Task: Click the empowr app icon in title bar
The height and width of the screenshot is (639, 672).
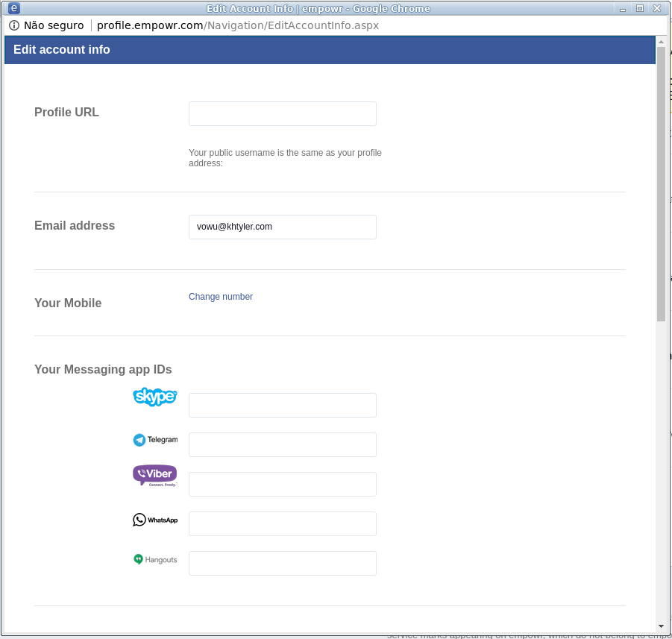Action: coord(13,8)
